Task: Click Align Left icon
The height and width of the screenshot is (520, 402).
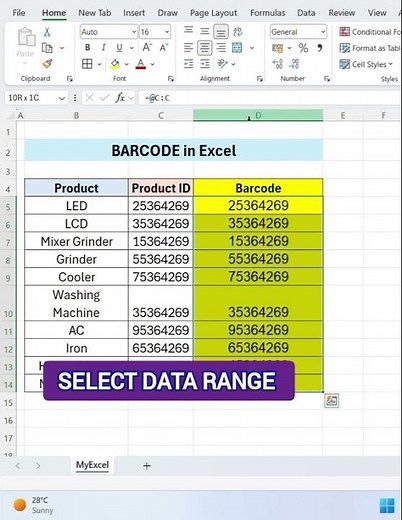Action: [188, 48]
